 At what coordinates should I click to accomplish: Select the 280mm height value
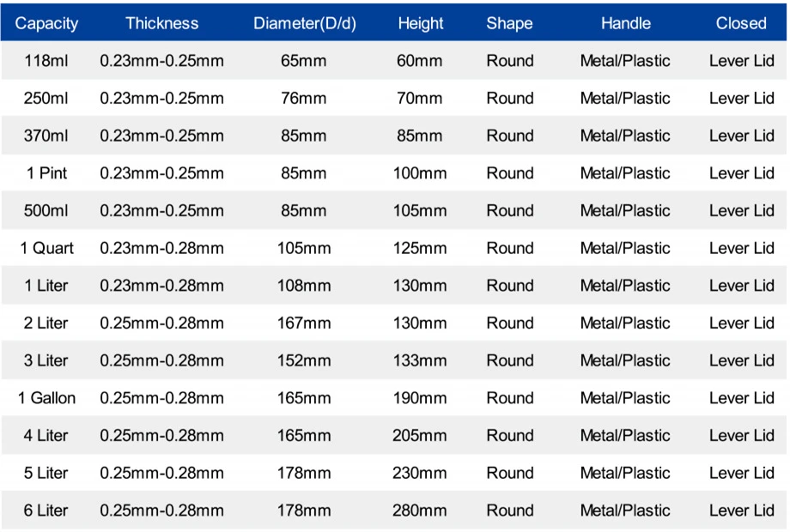[x=419, y=511]
